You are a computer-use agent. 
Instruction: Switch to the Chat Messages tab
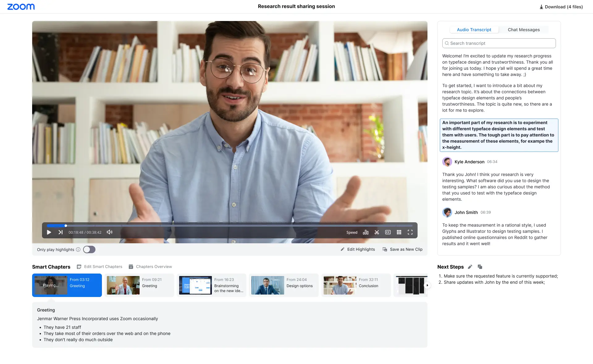coord(524,30)
